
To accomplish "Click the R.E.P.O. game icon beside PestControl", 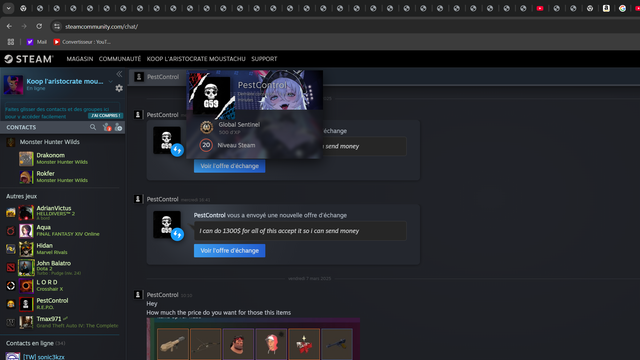I will [11, 304].
